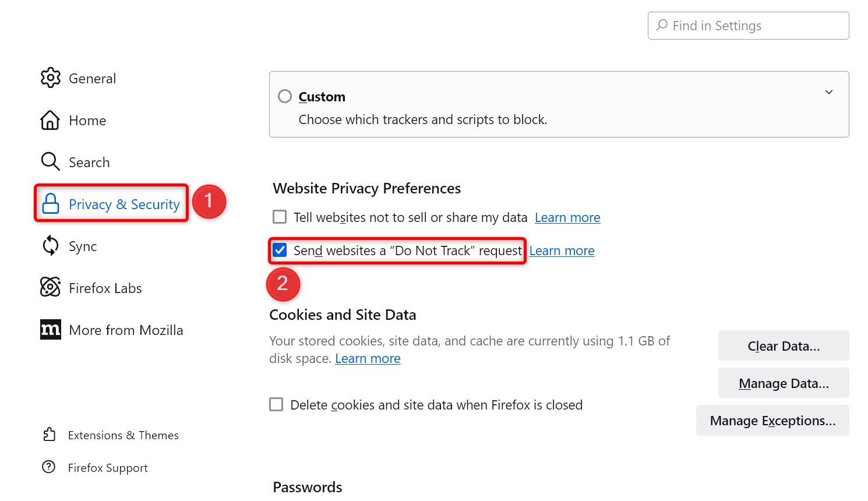Screen dimensions: 868x501
Task: Enable deleting cookies when Firefox is closed
Action: (x=276, y=404)
